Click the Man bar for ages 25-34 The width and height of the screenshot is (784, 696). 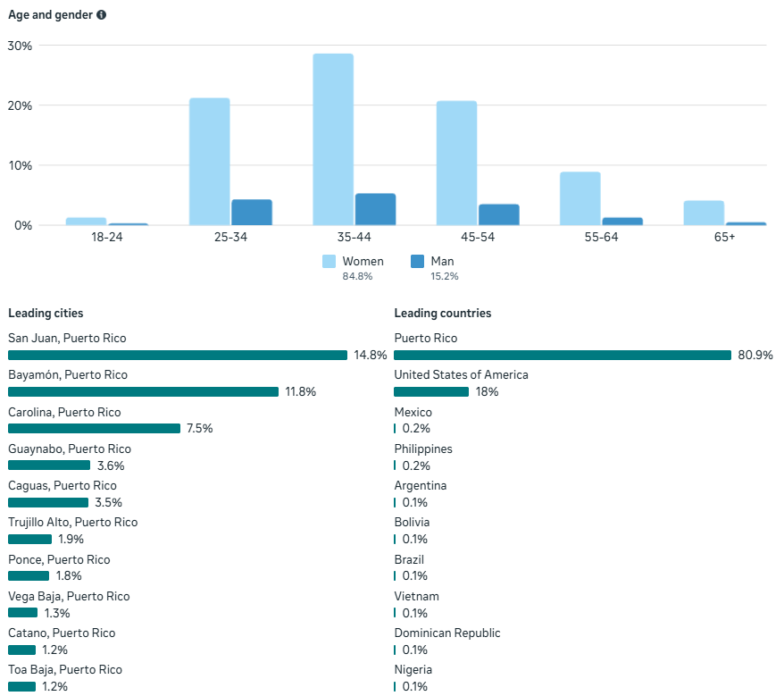252,212
